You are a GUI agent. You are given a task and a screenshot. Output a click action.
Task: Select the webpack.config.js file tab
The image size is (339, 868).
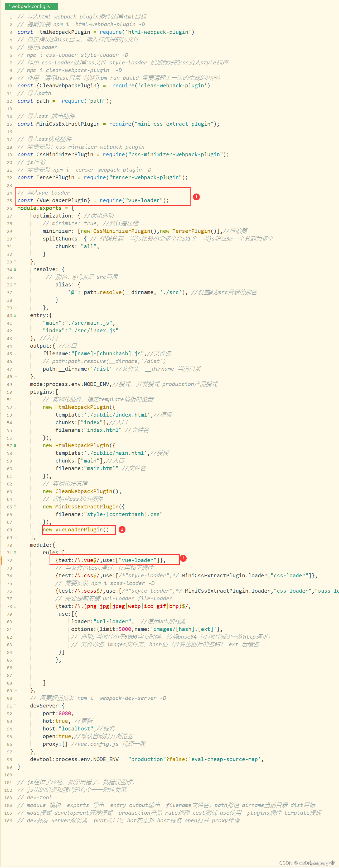tap(31, 6)
